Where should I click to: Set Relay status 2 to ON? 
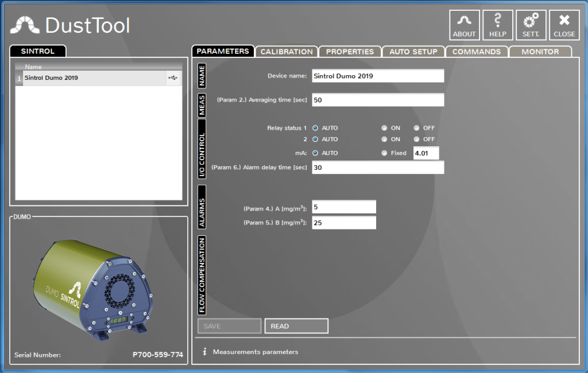point(384,139)
